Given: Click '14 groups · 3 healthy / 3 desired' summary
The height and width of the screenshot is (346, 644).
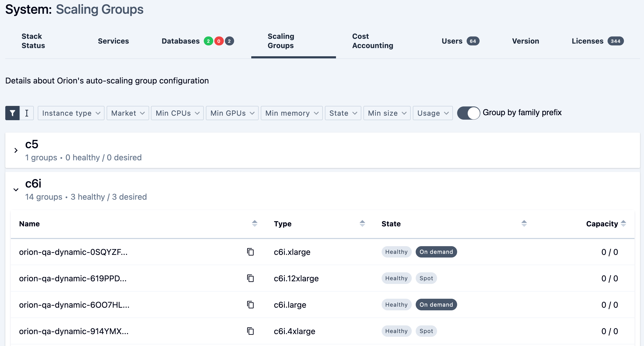Looking at the screenshot, I should coord(86,197).
